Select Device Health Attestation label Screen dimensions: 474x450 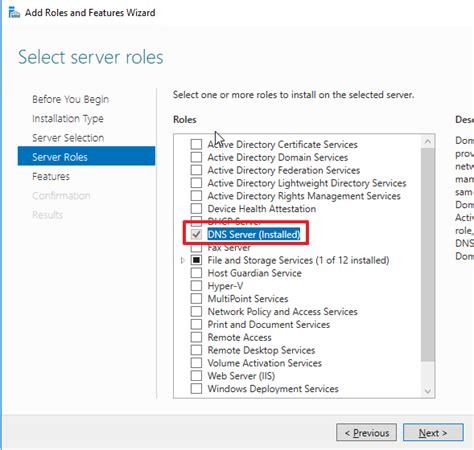click(x=262, y=209)
